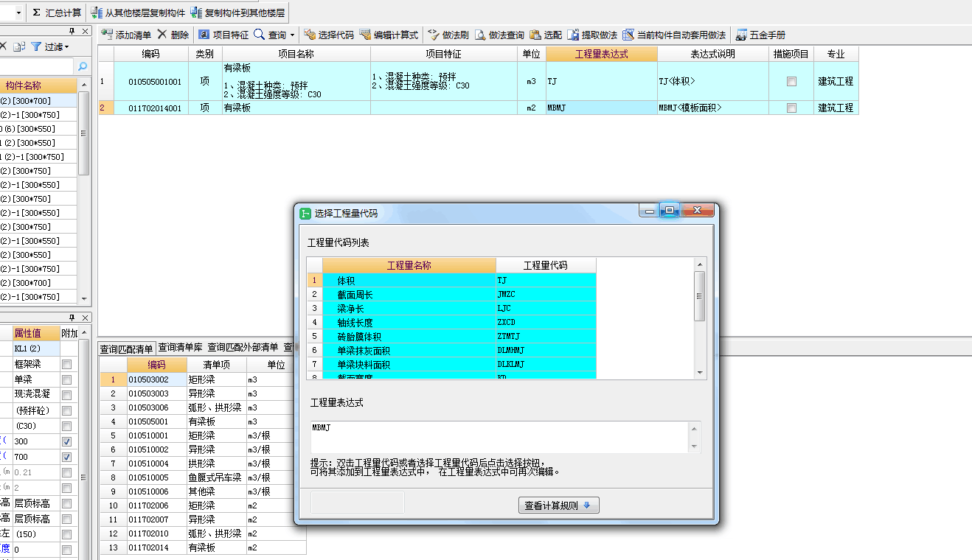The width and height of the screenshot is (972, 560).
Task: Open the combo box dropdown at top left
Action: click(18, 13)
